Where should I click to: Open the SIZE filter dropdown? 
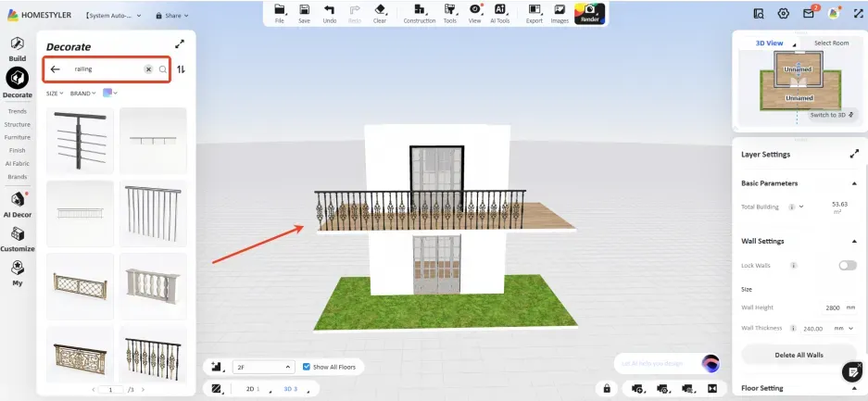(x=55, y=94)
